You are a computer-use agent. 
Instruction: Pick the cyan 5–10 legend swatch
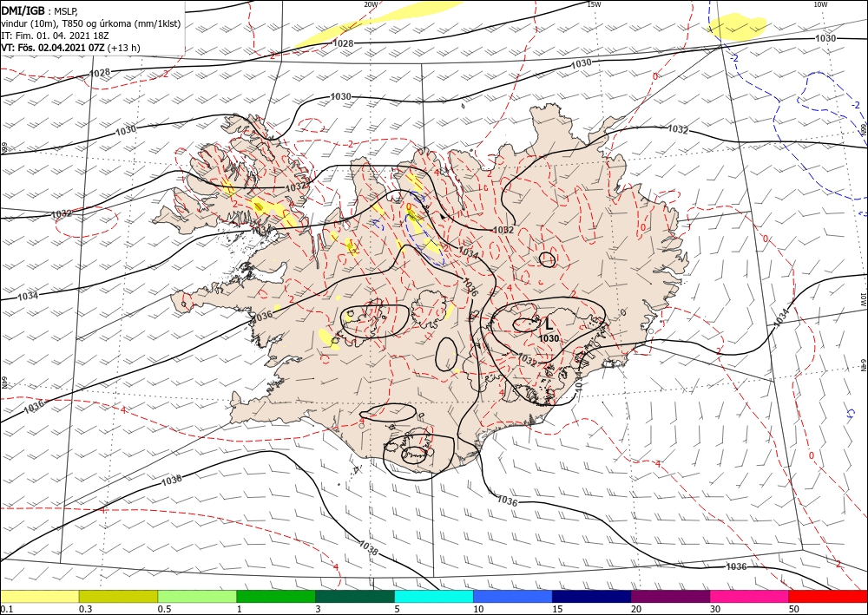pos(434,596)
